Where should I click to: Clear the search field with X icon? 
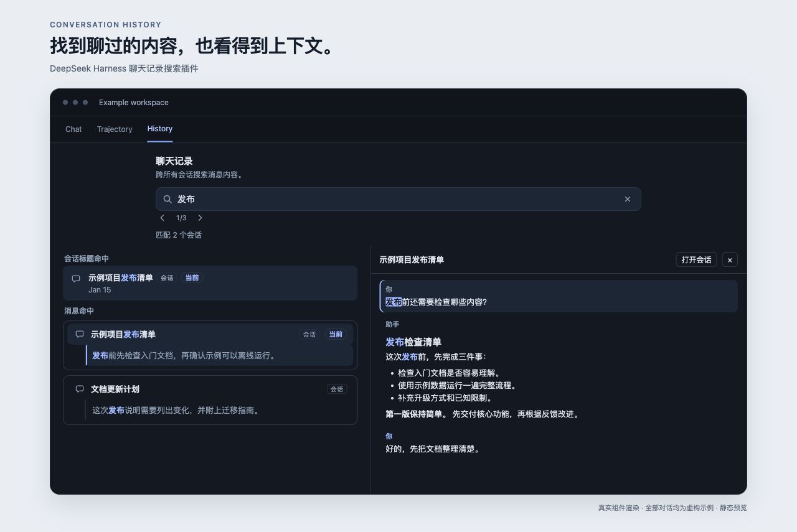pos(628,199)
